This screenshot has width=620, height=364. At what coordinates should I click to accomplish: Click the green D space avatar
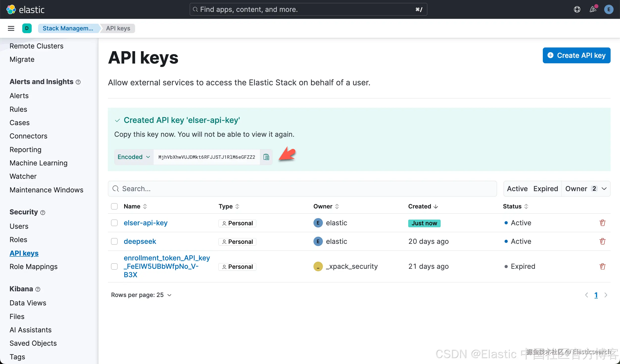pyautogui.click(x=27, y=28)
